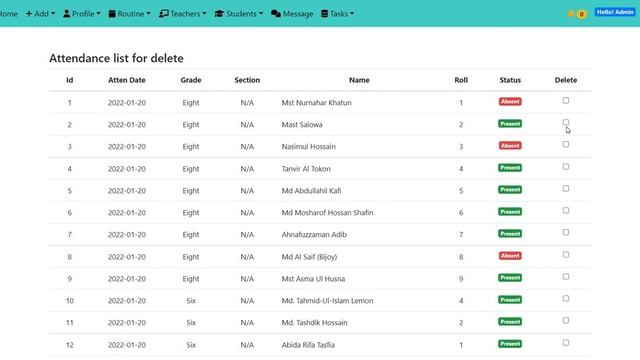This screenshot has height=360, width=640.
Task: Click the Hello! Admin button
Action: point(615,12)
